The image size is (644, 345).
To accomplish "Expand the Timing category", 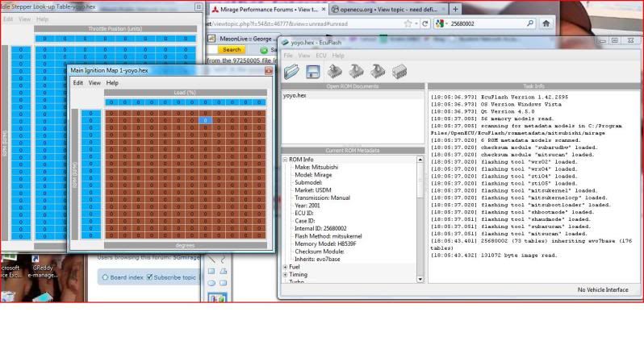I will [x=286, y=275].
